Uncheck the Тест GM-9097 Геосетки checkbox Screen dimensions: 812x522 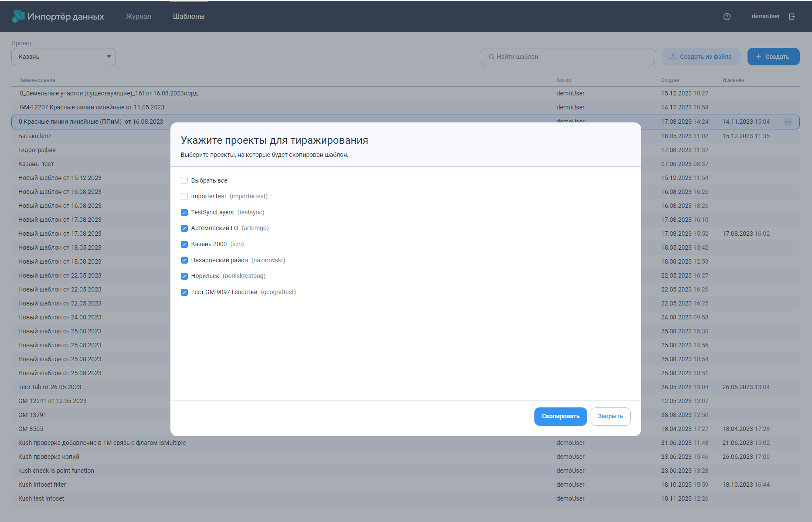[184, 292]
